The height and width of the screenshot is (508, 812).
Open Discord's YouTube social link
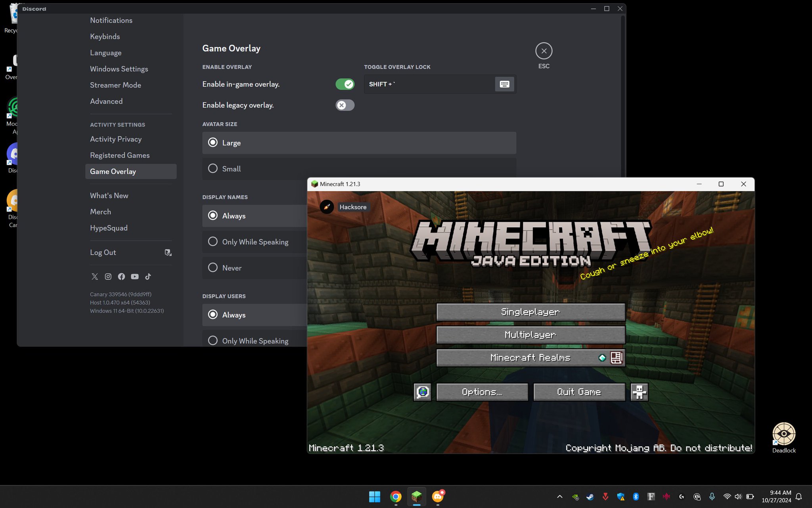coord(135,277)
